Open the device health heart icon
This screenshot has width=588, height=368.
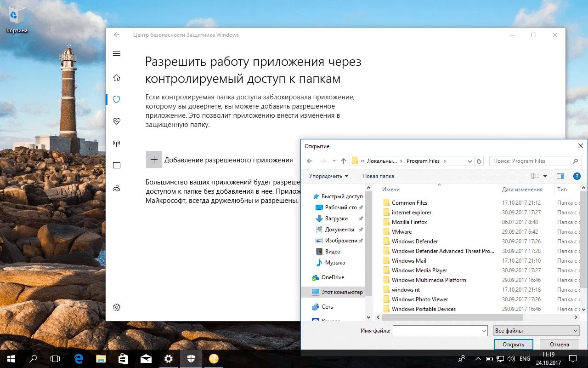(117, 121)
